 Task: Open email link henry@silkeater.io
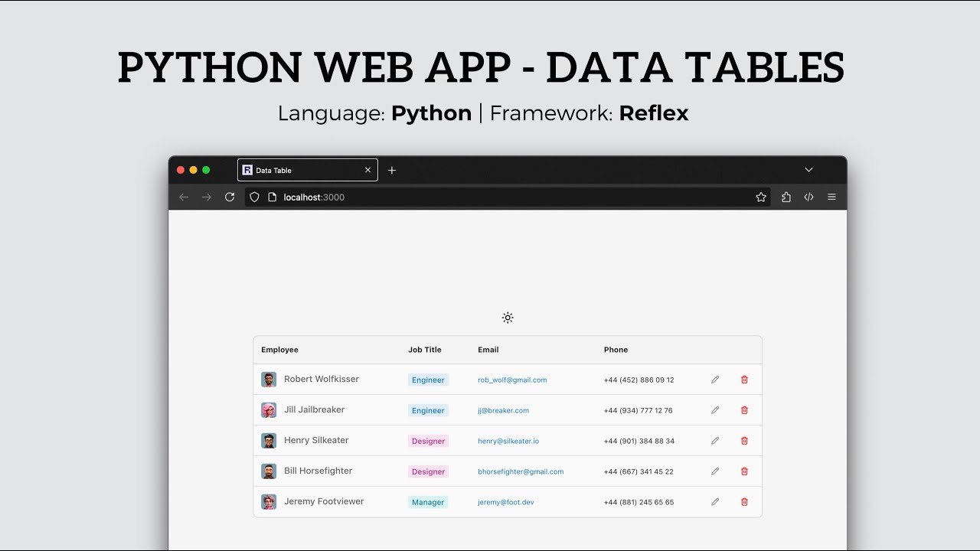coord(508,442)
